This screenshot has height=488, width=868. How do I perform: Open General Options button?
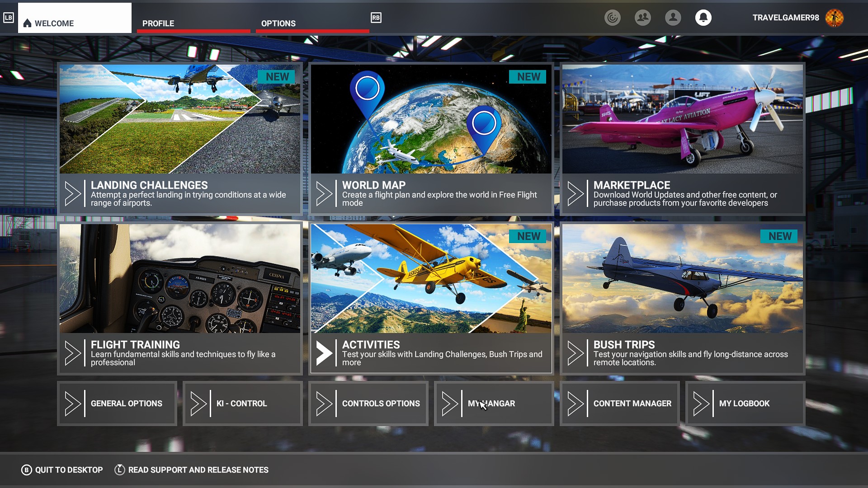[117, 404]
